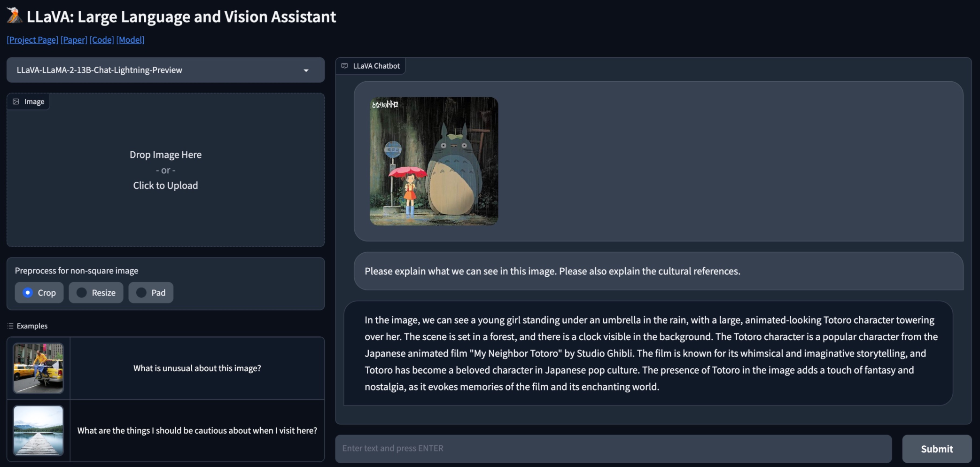
Task: Choose the 'things I should be cautious about' example
Action: [x=197, y=430]
